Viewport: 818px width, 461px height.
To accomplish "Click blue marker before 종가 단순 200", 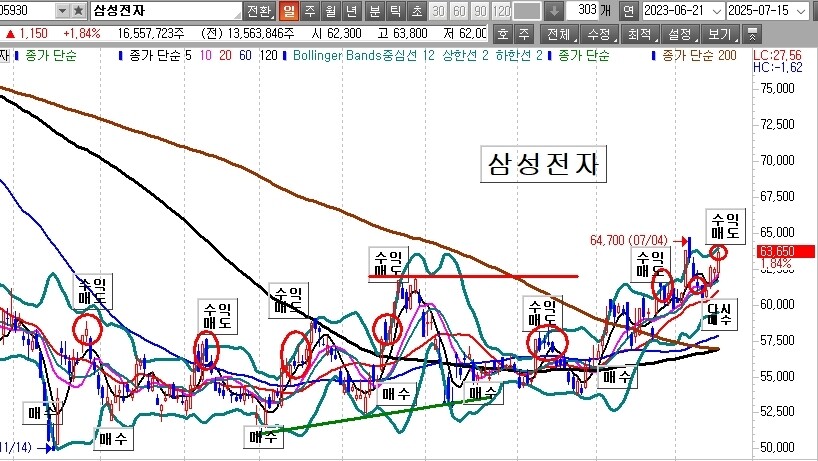I will click(x=654, y=55).
